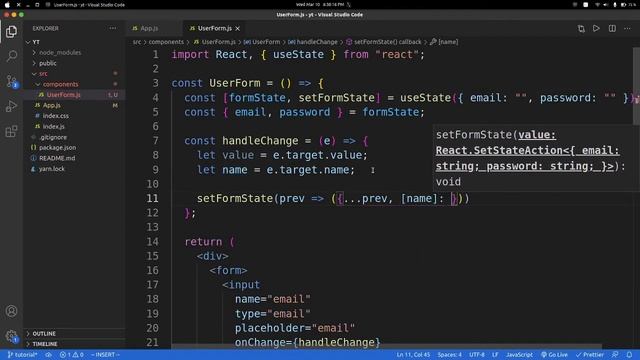Click the synchronize changes status icon
Image resolution: width=640 pixels, height=360 pixels.
tap(49, 355)
